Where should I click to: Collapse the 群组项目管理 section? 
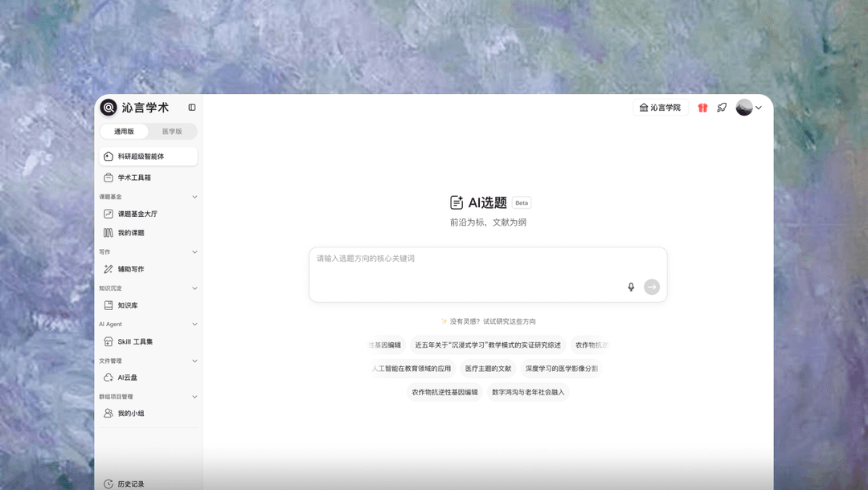[194, 397]
